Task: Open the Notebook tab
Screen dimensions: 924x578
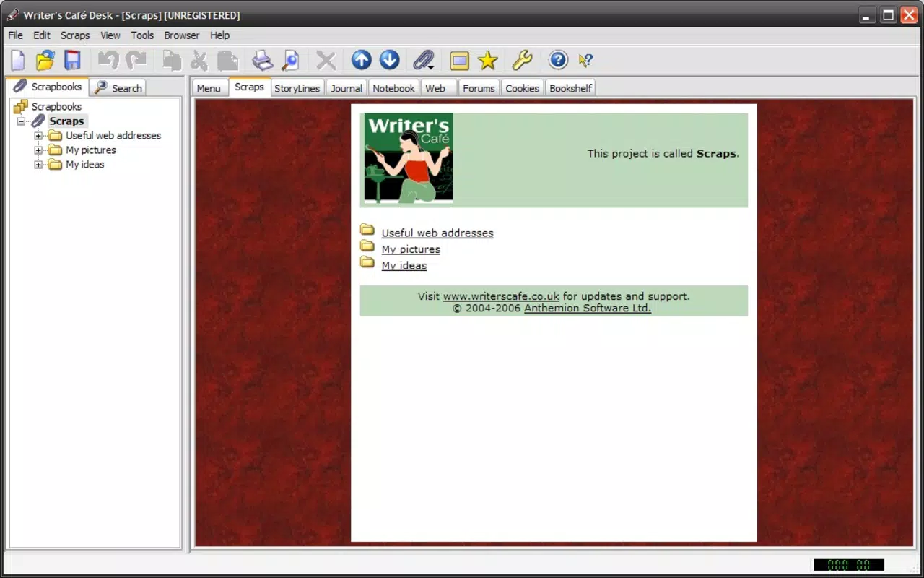Action: click(x=393, y=88)
